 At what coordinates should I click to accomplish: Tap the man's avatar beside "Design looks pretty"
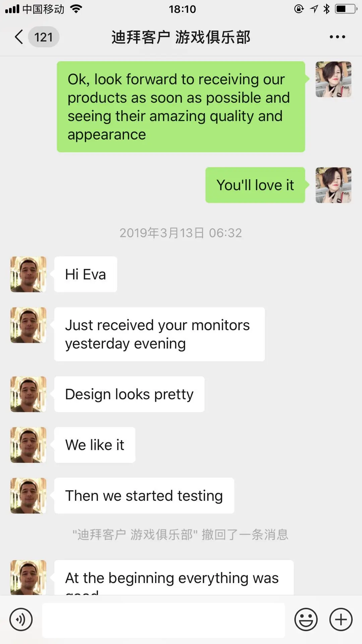coord(28,394)
